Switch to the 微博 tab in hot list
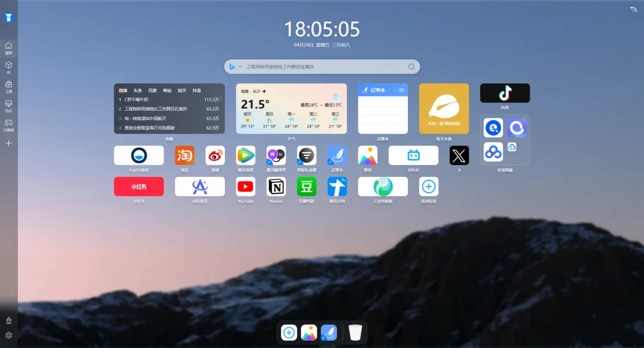The height and width of the screenshot is (348, 644). (x=123, y=91)
